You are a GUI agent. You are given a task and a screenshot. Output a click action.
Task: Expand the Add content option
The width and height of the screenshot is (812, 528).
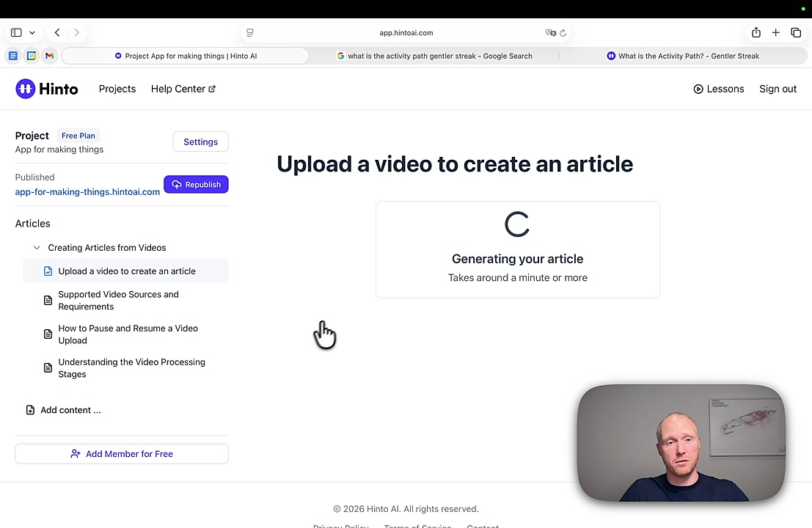point(70,410)
